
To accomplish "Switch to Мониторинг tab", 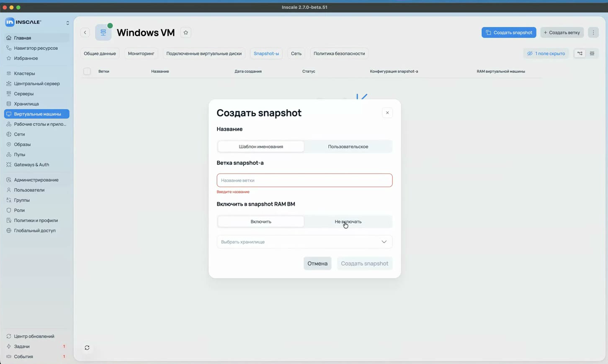I will (x=141, y=54).
